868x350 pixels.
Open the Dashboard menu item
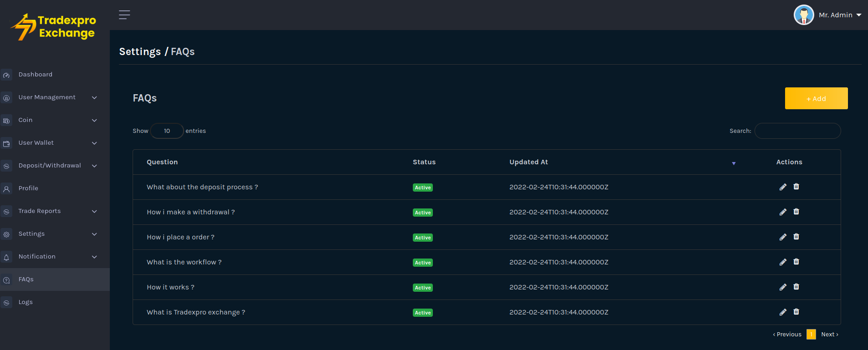point(36,75)
